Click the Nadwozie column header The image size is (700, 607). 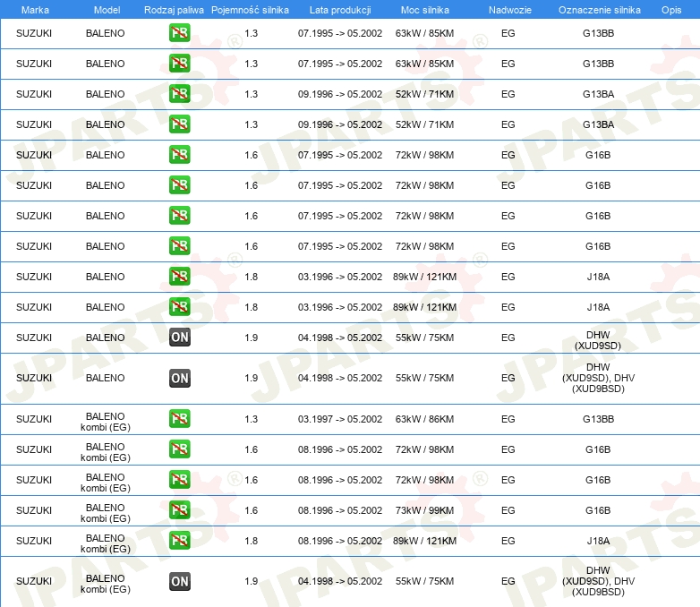510,10
